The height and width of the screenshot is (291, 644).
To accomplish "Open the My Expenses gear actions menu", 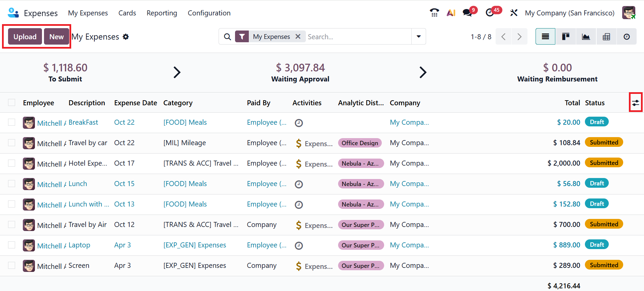I will tap(126, 37).
